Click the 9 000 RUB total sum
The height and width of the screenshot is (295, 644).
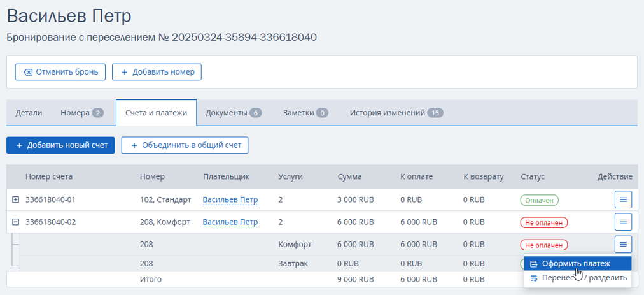tap(356, 279)
